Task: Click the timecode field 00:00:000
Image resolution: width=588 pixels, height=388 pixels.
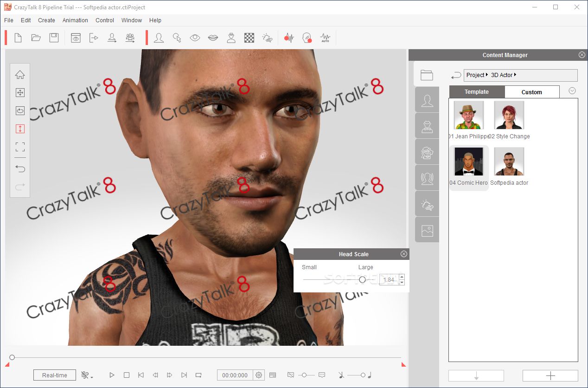Action: point(235,375)
